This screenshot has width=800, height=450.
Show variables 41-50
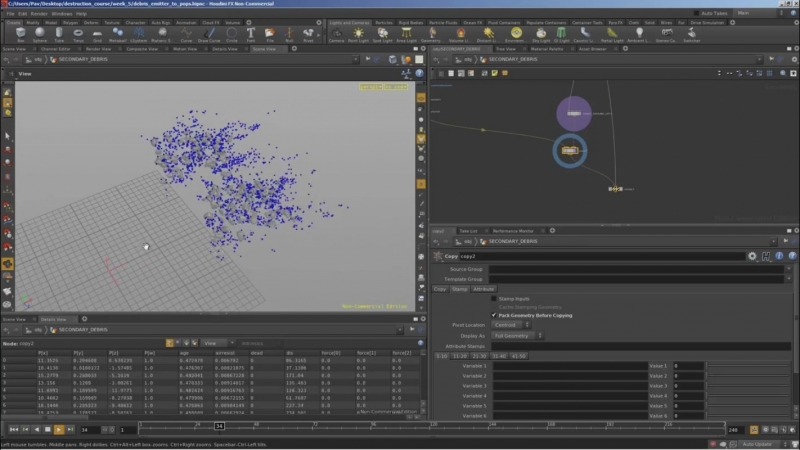[518, 356]
